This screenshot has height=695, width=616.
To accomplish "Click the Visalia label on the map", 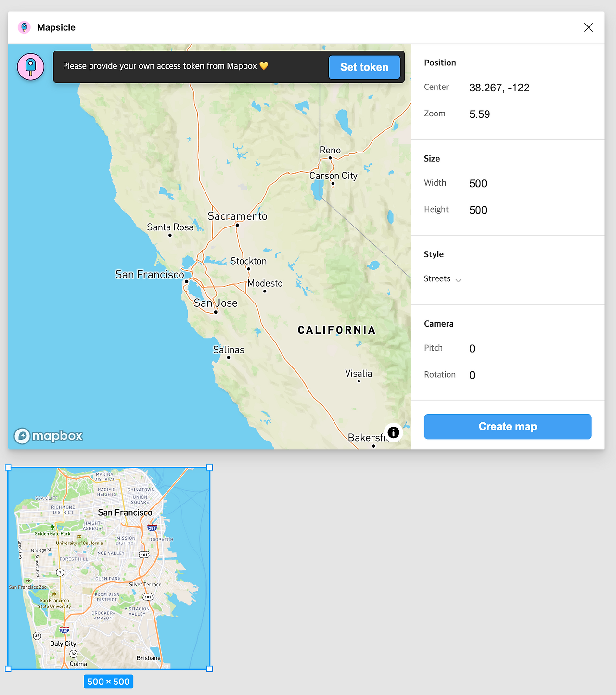I will pos(359,373).
